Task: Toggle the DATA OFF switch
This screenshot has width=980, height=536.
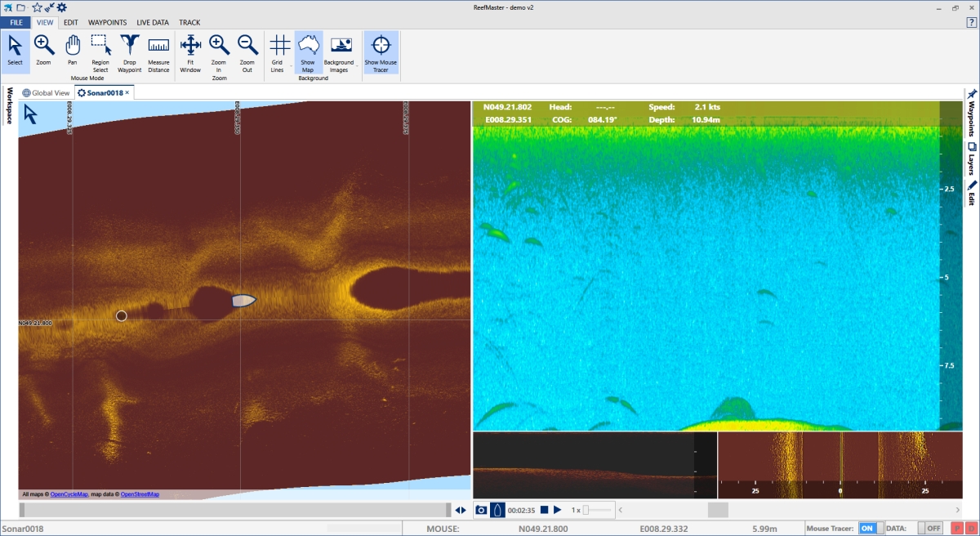Action: coord(929,529)
